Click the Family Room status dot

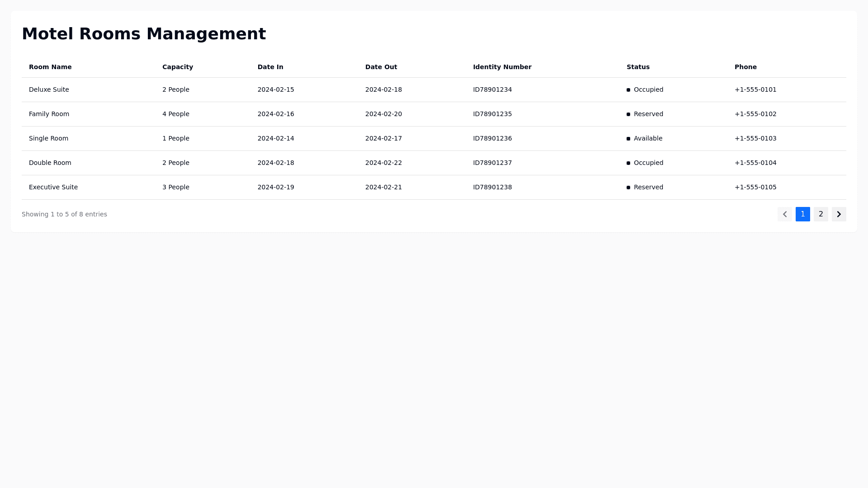tap(628, 114)
